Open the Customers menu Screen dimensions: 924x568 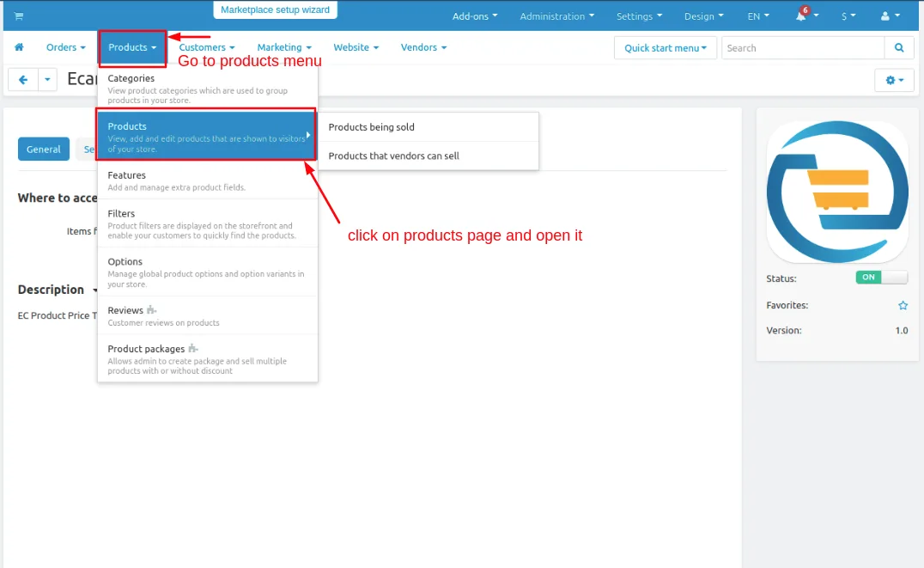(x=207, y=47)
